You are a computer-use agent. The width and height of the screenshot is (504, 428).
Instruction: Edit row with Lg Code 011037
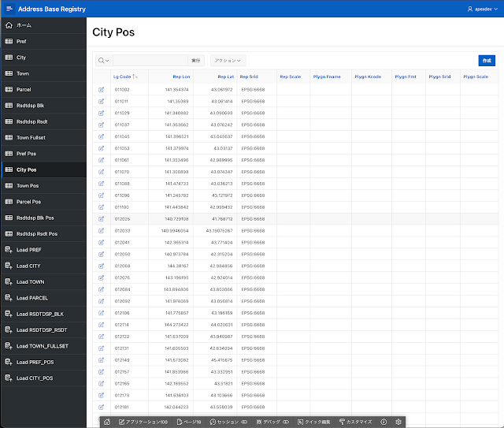pyautogui.click(x=102, y=125)
